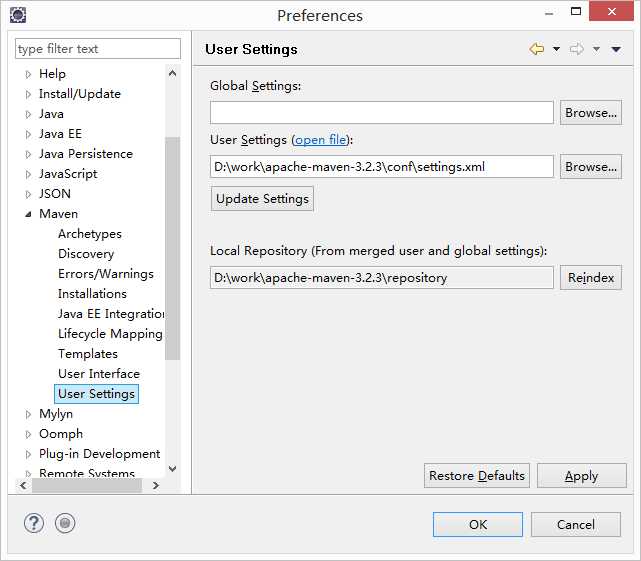The image size is (641, 561).
Task: Click the forward navigation arrow icon
Action: (x=577, y=49)
